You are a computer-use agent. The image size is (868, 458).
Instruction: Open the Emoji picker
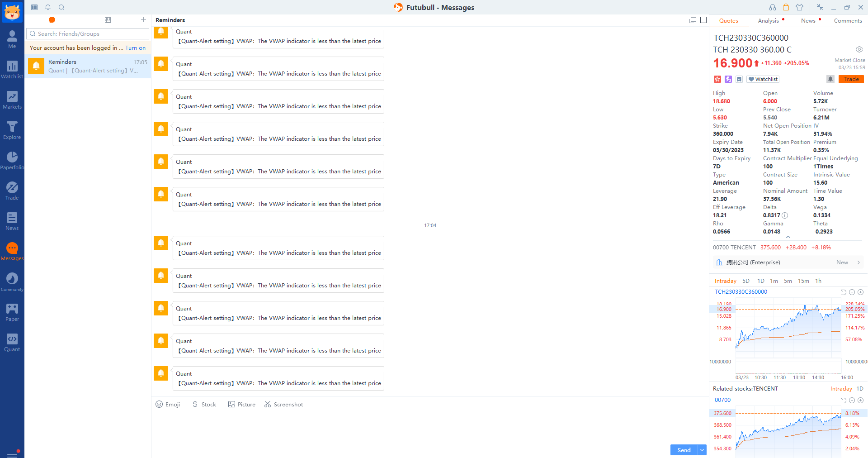168,404
